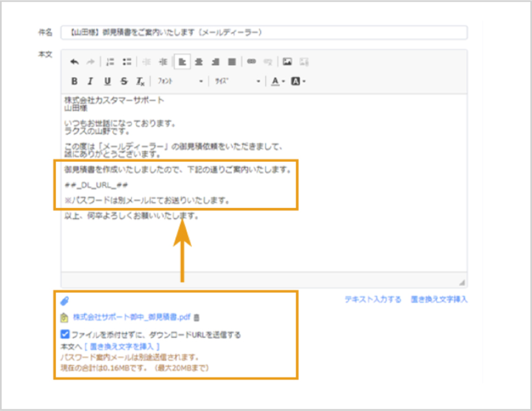532x411 pixels.
Task: Click the insert link icon
Action: (x=251, y=61)
